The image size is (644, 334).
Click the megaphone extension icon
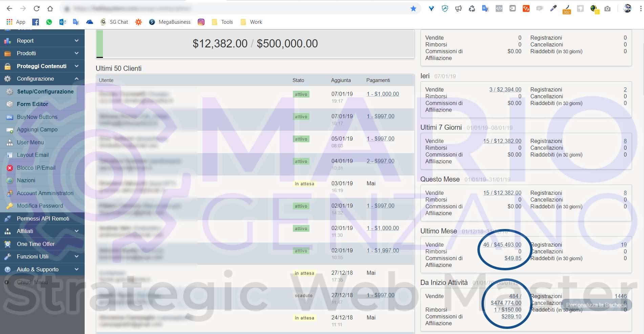(x=458, y=8)
